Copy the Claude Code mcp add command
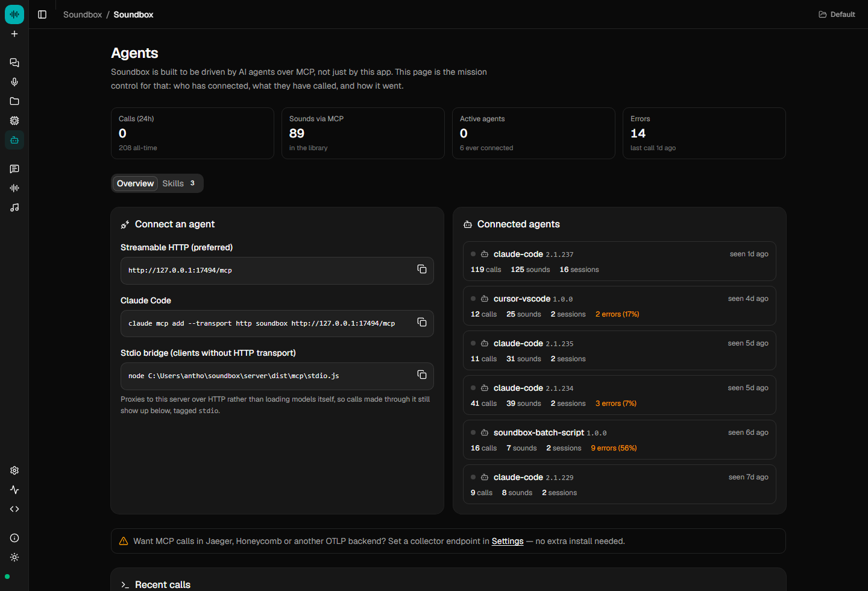 (x=422, y=322)
